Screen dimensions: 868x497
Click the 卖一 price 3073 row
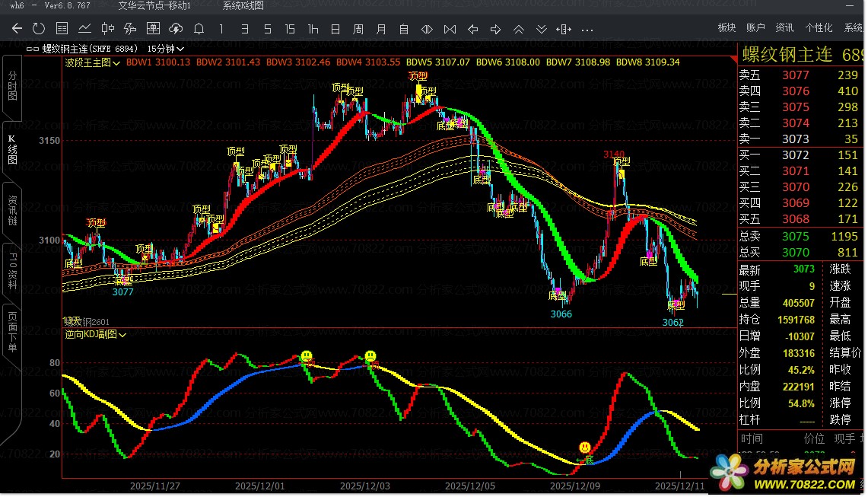[x=797, y=139]
